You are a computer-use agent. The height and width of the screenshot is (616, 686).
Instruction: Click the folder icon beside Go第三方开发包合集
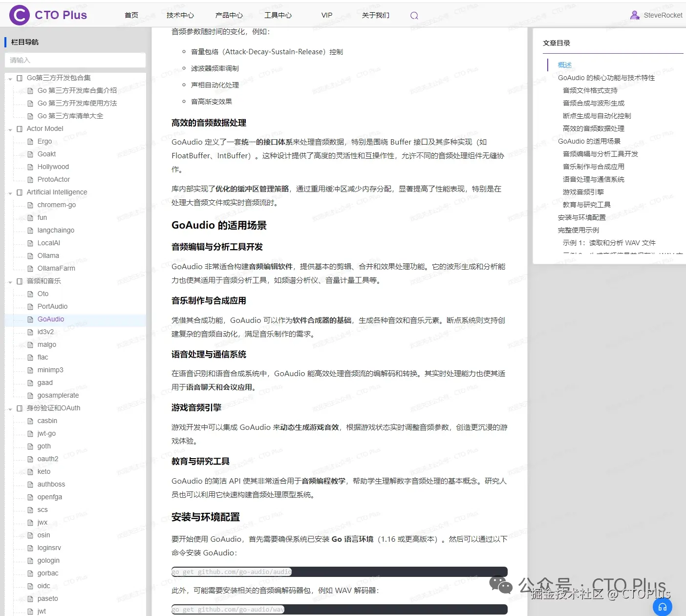click(20, 77)
